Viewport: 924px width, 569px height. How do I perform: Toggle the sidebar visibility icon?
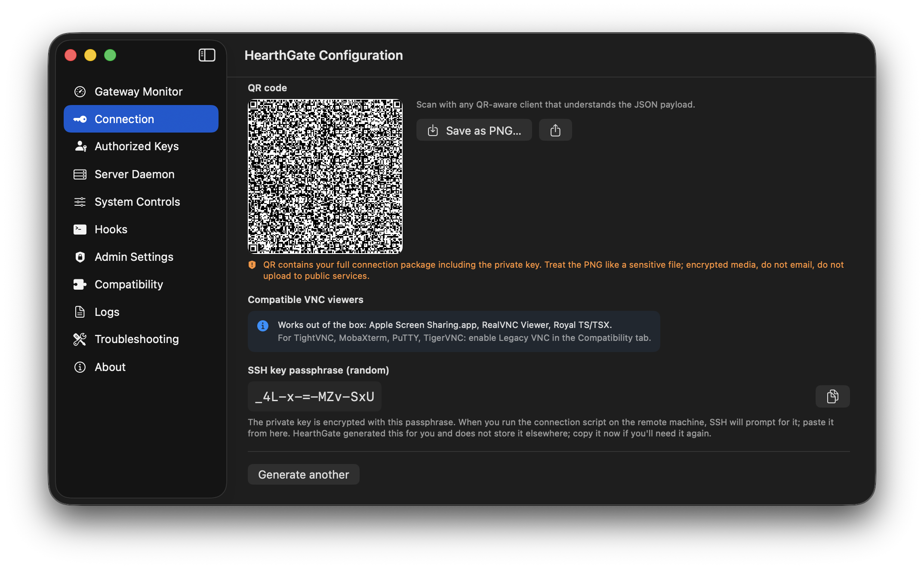pyautogui.click(x=207, y=55)
